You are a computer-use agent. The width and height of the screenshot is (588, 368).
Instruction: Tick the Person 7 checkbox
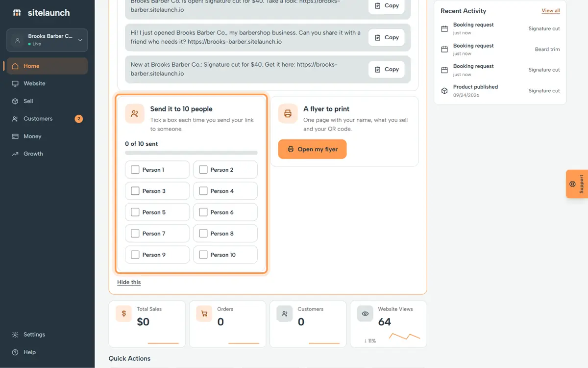click(135, 234)
